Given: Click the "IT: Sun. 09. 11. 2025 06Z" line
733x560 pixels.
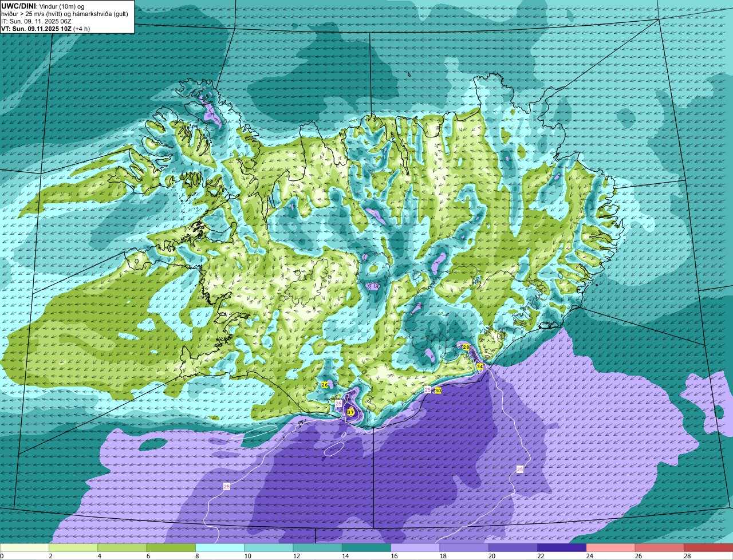Looking at the screenshot, I should pos(36,21).
